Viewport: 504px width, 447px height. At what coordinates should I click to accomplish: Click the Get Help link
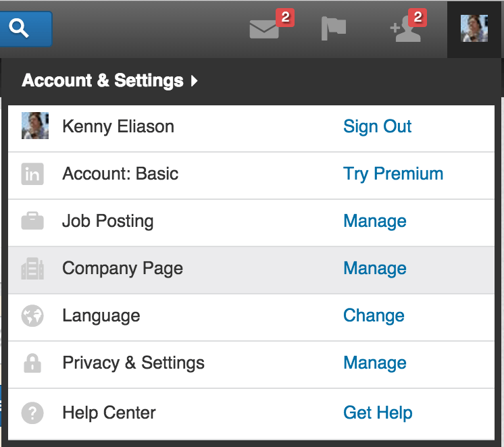(x=378, y=413)
